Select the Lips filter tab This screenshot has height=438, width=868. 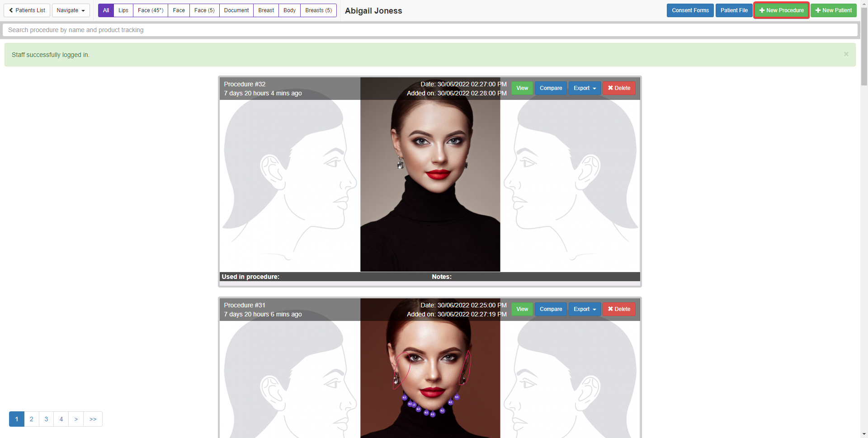point(123,10)
